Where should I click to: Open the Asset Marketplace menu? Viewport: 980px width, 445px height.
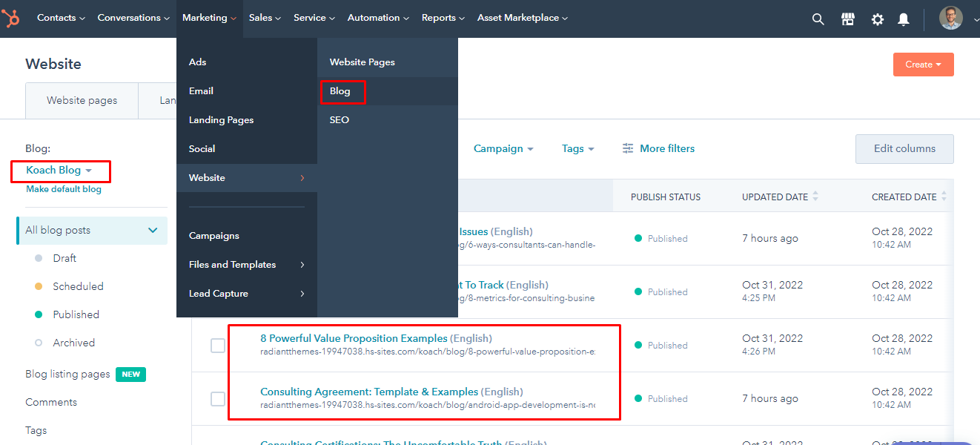(523, 18)
